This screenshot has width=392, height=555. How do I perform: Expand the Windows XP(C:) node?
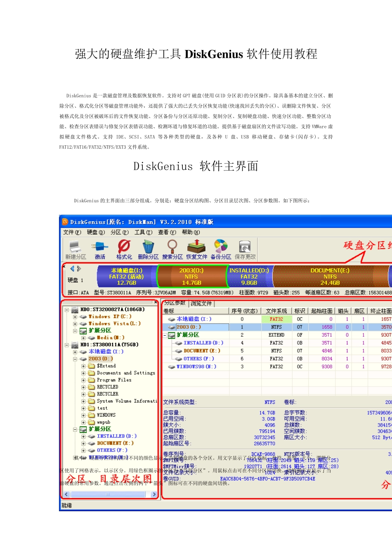point(75,317)
